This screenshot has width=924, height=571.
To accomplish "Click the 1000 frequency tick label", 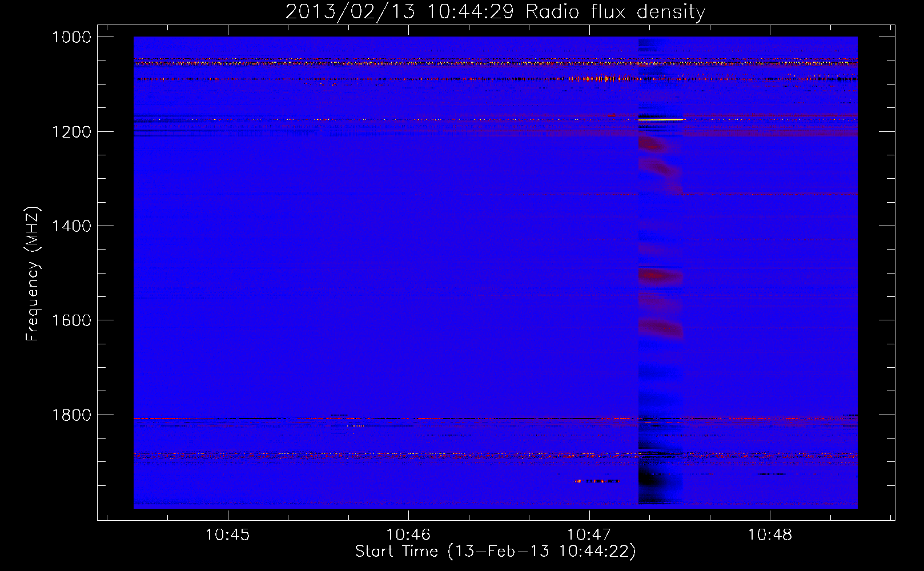I will click(71, 37).
